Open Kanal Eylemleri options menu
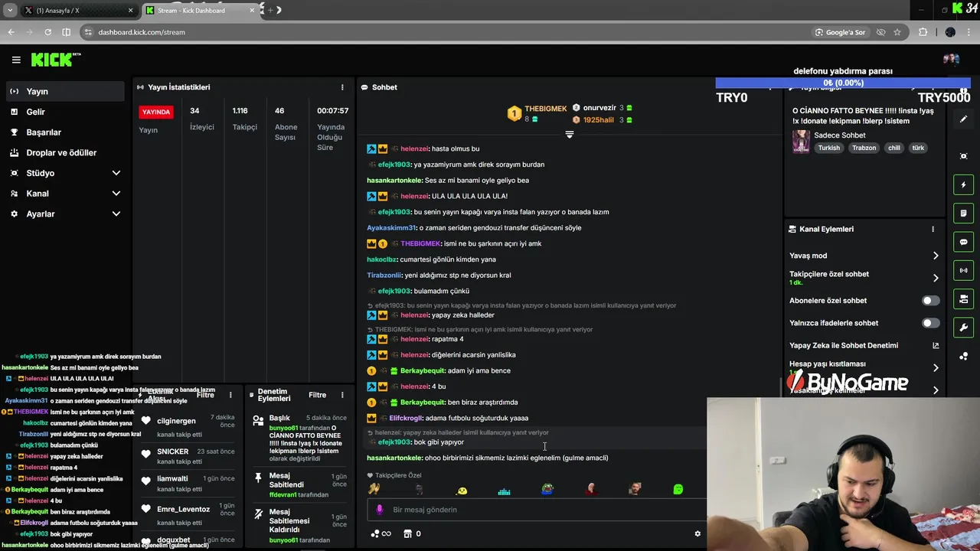980x551 pixels. click(933, 229)
